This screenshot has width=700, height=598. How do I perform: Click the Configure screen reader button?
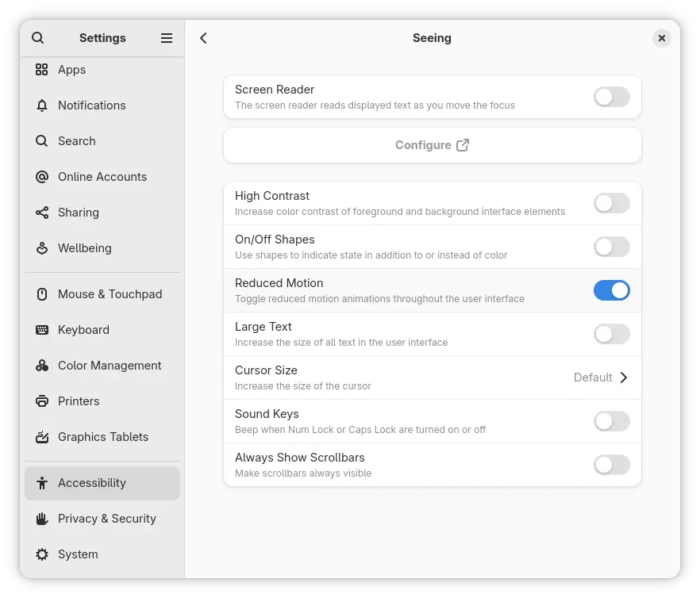coord(432,145)
